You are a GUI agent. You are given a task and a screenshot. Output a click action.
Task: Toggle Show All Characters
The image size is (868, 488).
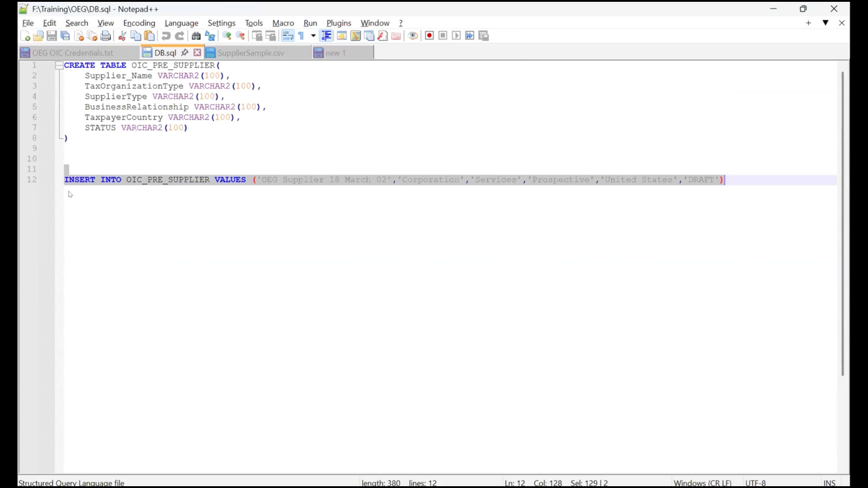point(302,36)
